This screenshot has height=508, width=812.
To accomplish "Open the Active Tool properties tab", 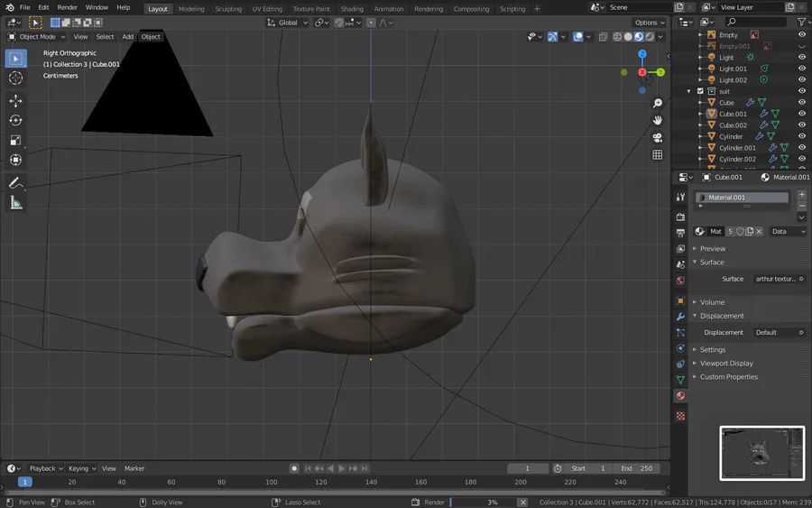I will point(680,197).
